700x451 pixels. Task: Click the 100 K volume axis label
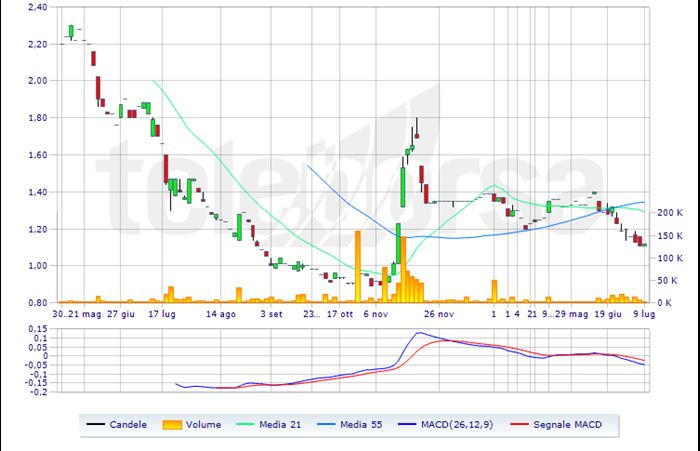click(x=670, y=258)
